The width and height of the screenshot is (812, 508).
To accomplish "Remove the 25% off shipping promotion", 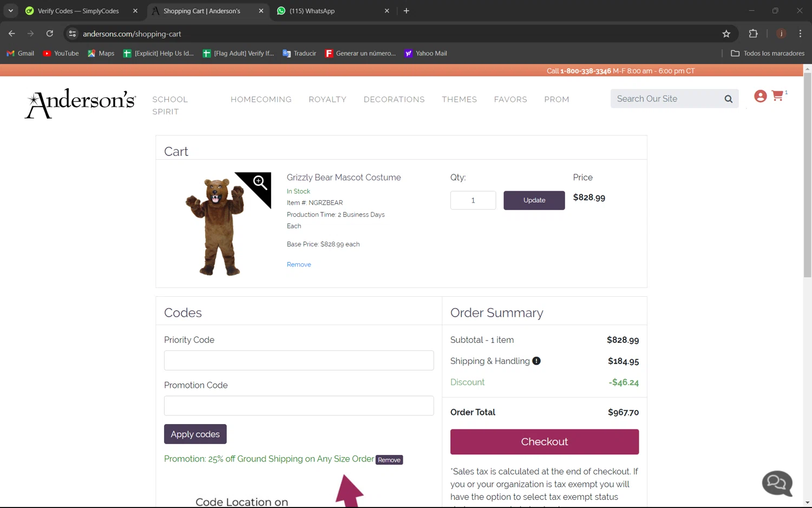I will (x=389, y=460).
